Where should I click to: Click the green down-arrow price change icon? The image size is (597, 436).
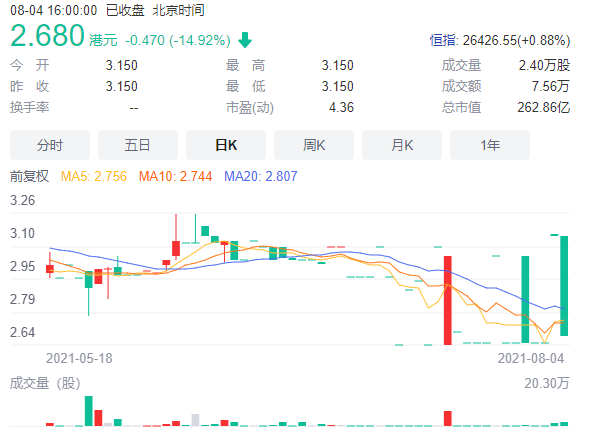[x=245, y=40]
